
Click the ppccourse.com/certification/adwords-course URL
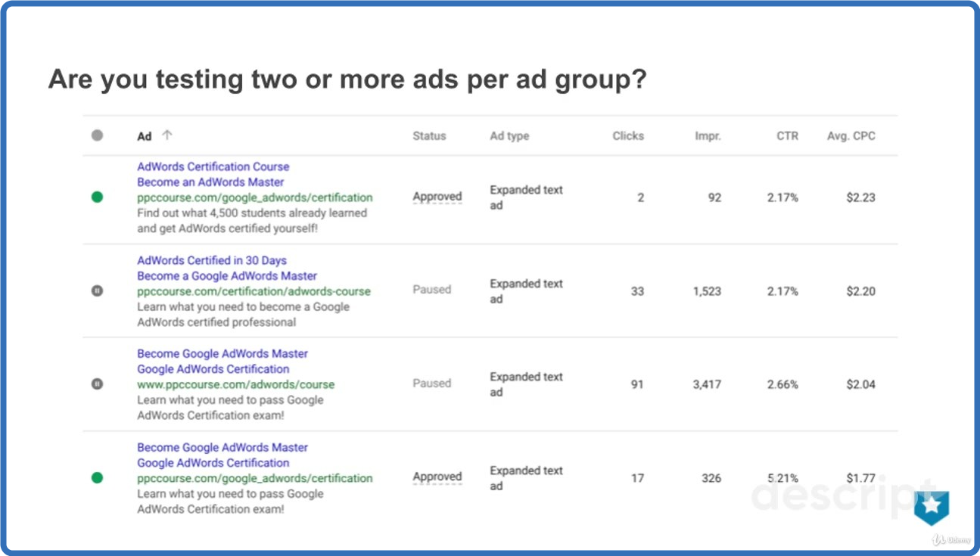pos(254,291)
